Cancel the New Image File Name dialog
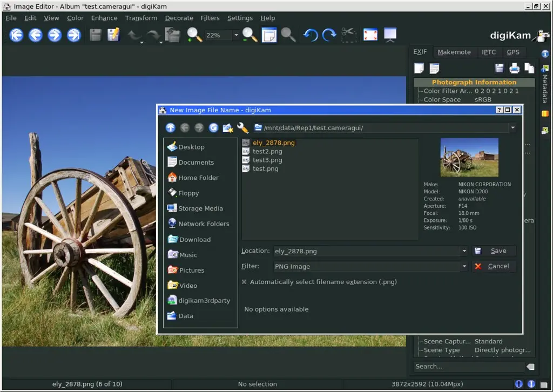The image size is (553, 392). (x=494, y=266)
